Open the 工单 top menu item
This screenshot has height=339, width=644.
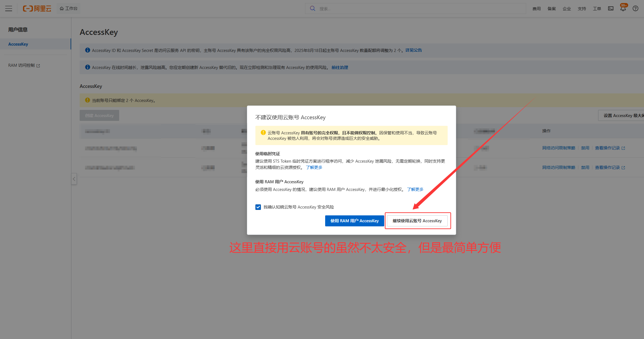tap(597, 9)
